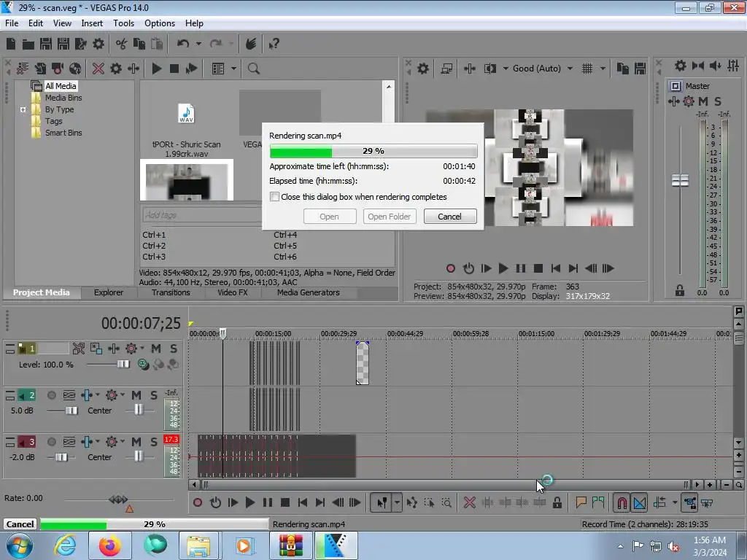Switch to the Explorer tab

[109, 292]
